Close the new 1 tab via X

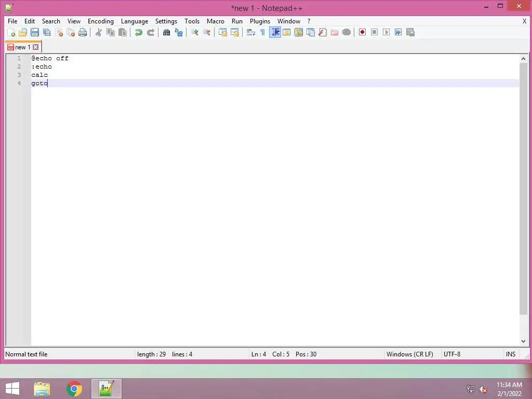pos(36,47)
